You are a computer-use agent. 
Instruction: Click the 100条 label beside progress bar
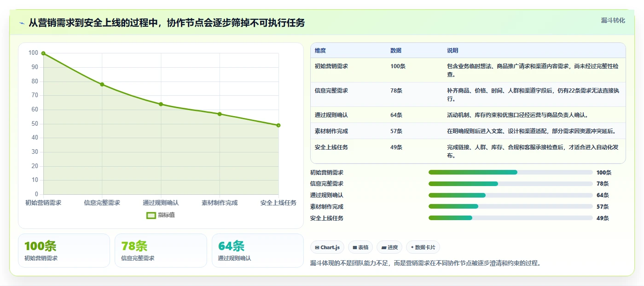pyautogui.click(x=604, y=173)
